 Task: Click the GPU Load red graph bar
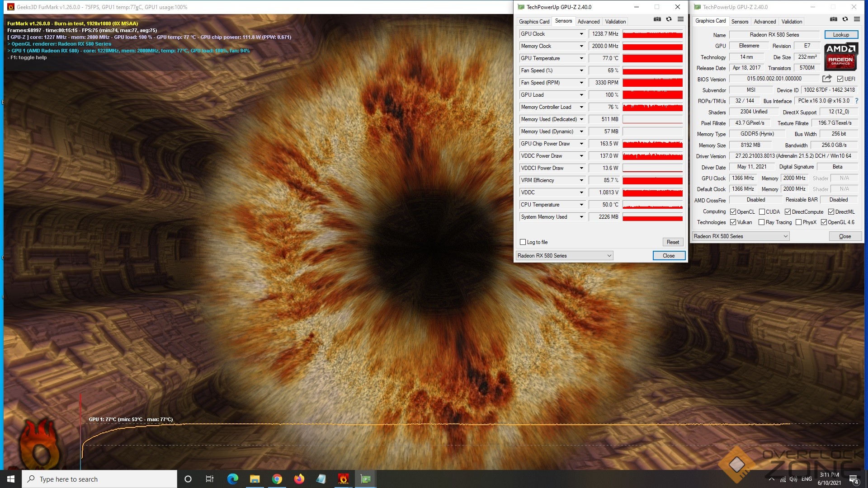click(652, 95)
